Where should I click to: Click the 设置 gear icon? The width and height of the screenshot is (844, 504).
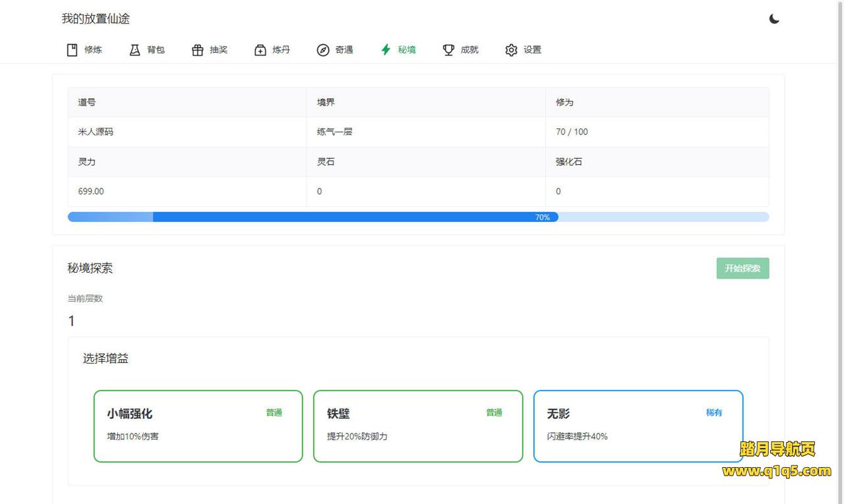coord(511,50)
